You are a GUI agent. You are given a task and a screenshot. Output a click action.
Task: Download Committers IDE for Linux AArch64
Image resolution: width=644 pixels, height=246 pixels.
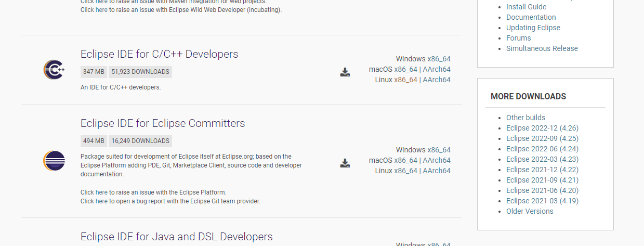pos(437,171)
